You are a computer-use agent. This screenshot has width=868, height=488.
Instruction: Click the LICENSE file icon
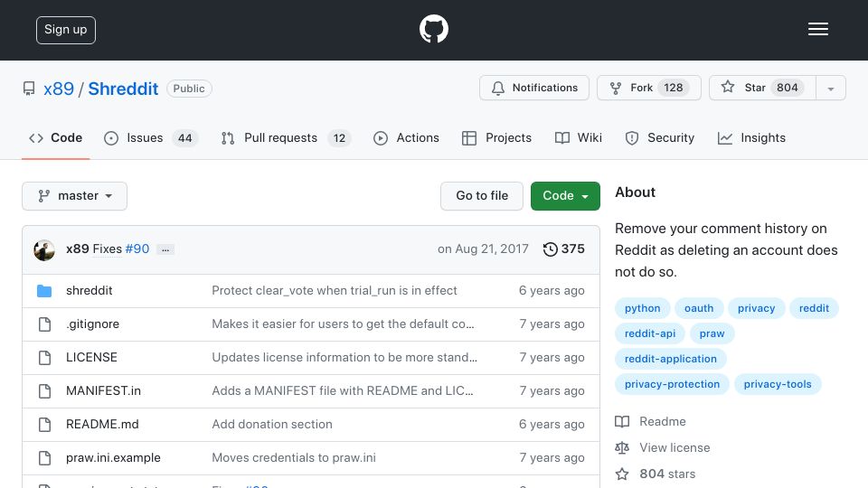coord(45,358)
